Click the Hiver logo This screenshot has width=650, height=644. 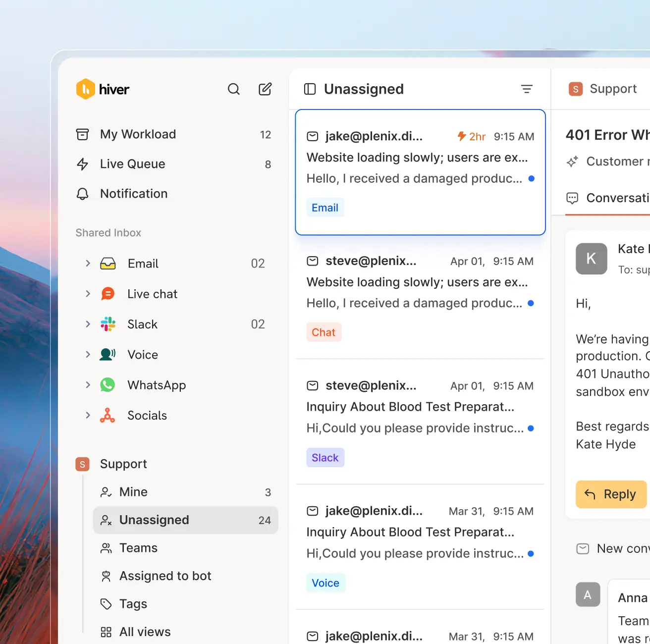point(103,89)
